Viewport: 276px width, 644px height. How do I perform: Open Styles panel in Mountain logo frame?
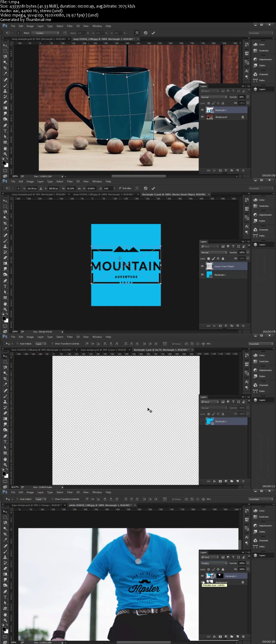pyautogui.click(x=262, y=221)
